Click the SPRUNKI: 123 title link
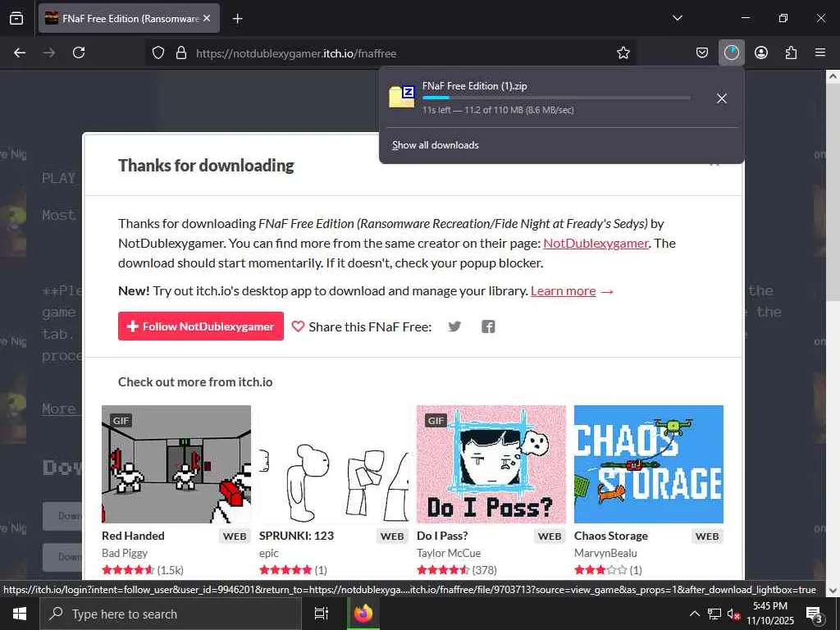The height and width of the screenshot is (630, 840). click(x=296, y=536)
